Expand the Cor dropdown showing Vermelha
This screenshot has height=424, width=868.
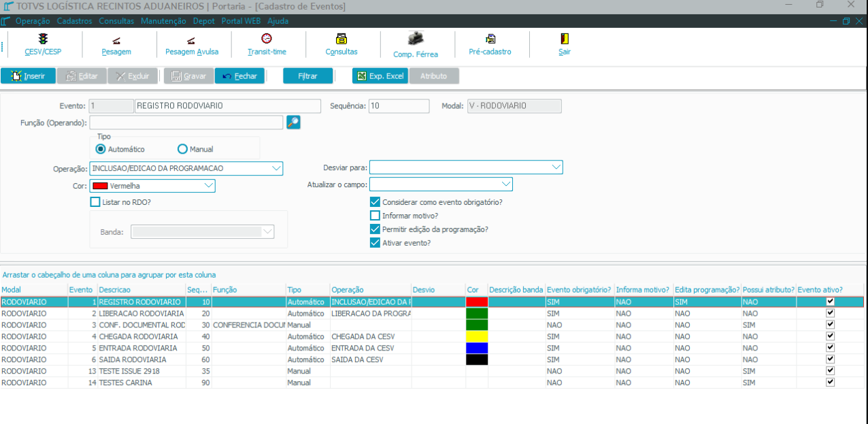209,185
